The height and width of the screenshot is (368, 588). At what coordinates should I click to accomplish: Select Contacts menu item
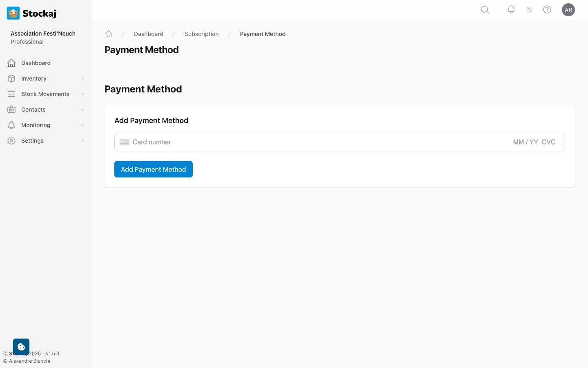point(46,110)
